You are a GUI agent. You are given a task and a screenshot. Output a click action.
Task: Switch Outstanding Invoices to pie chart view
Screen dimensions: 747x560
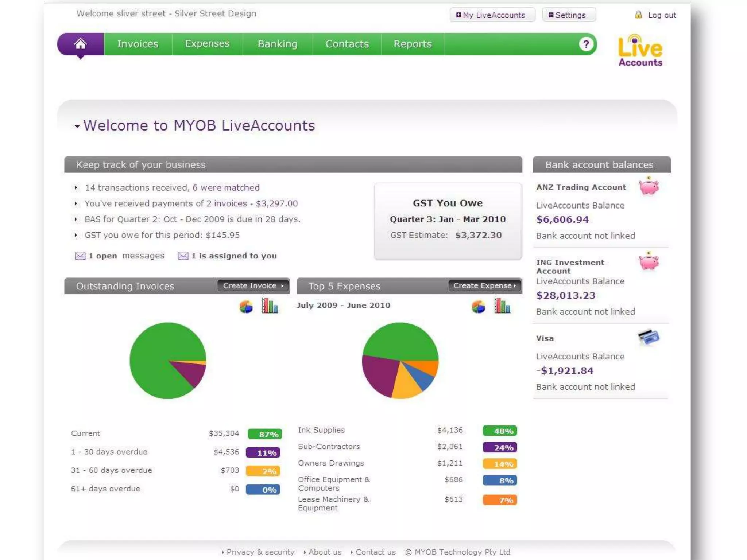[x=246, y=307]
